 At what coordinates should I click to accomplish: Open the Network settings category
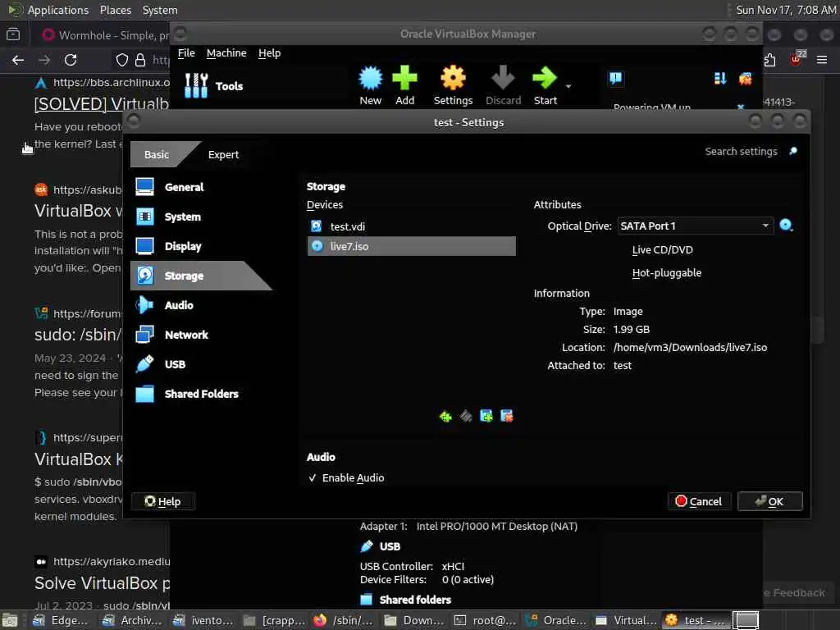201,335
